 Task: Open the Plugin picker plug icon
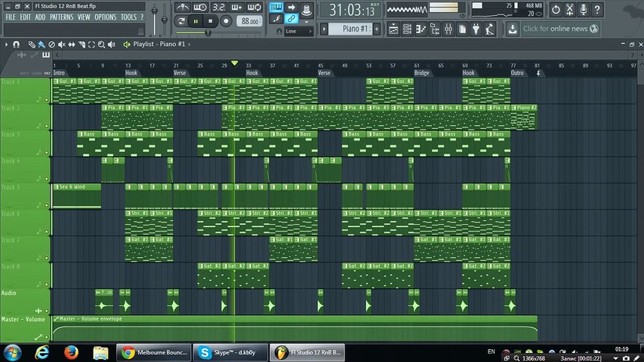(476, 29)
